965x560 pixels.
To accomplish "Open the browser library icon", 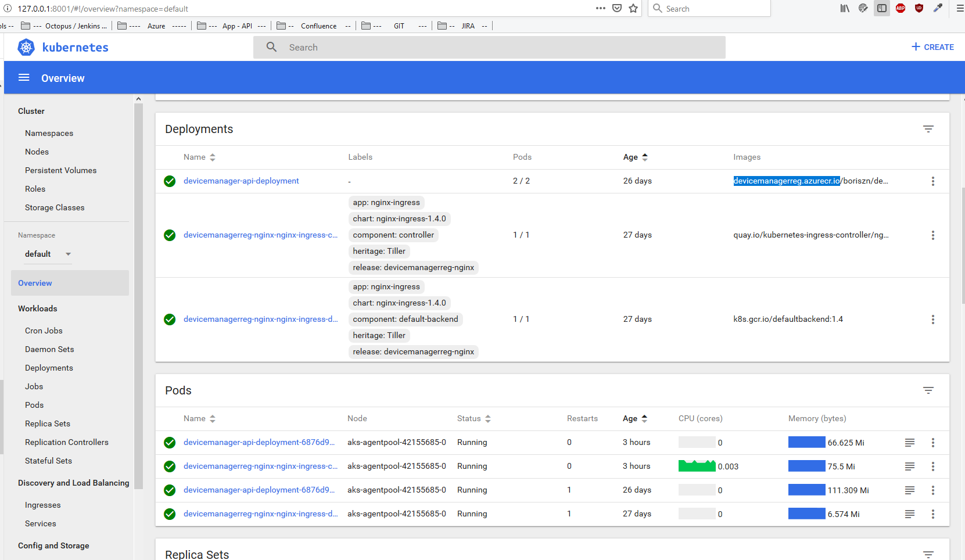I will (845, 8).
